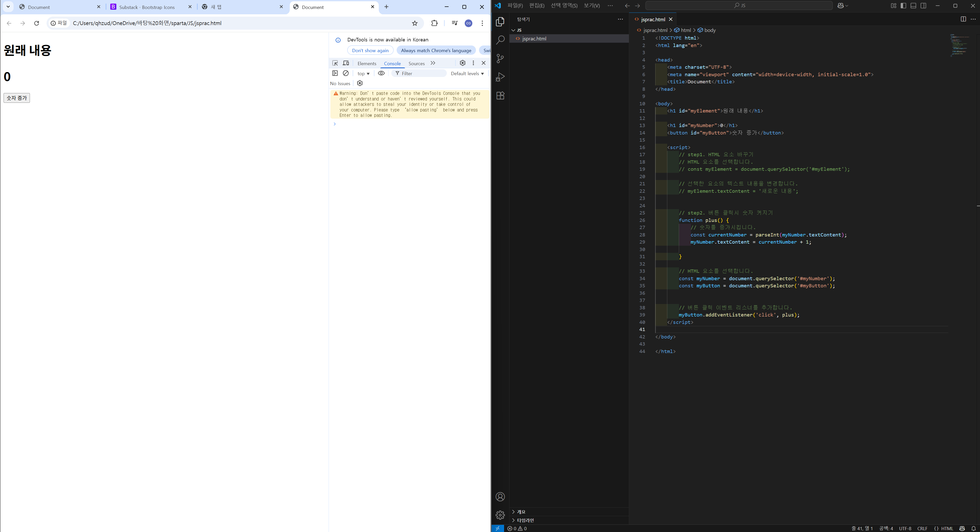This screenshot has height=532, width=980.
Task: Expand the 타임라인 timeline section
Action: [x=513, y=520]
